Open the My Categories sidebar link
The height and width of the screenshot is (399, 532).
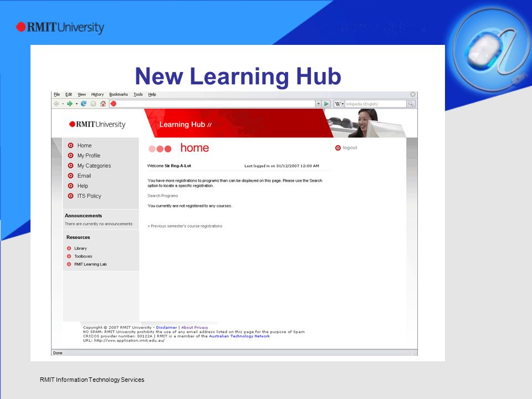[x=94, y=166]
